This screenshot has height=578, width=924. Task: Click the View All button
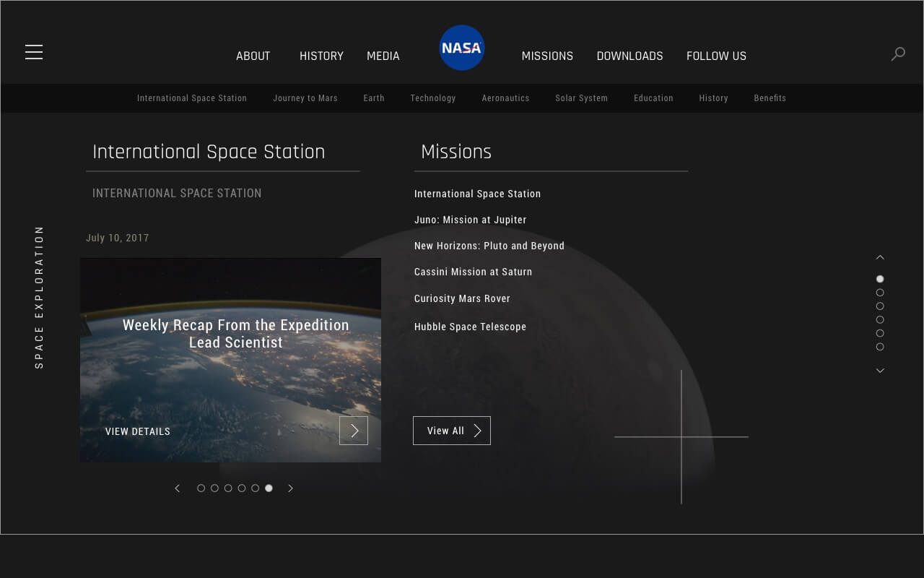tap(452, 431)
